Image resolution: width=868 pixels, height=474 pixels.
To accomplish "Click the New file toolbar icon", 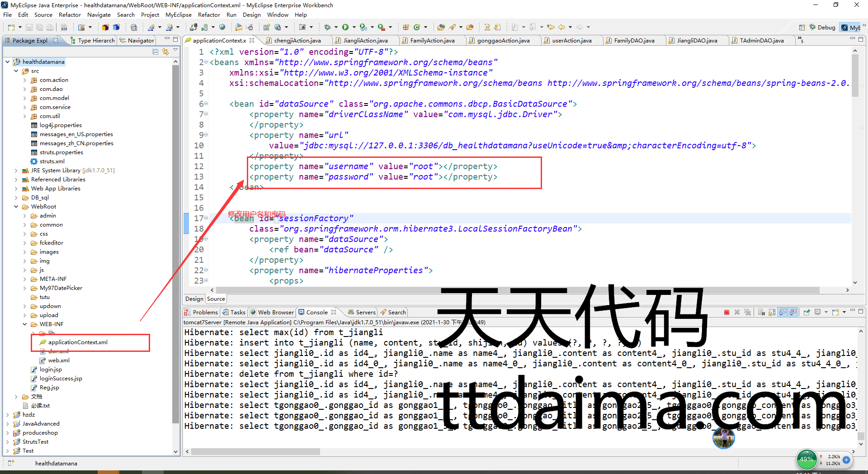I will pyautogui.click(x=11, y=27).
